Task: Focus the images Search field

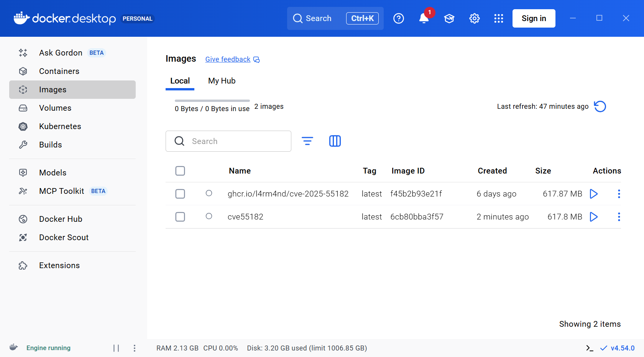Action: pos(228,141)
